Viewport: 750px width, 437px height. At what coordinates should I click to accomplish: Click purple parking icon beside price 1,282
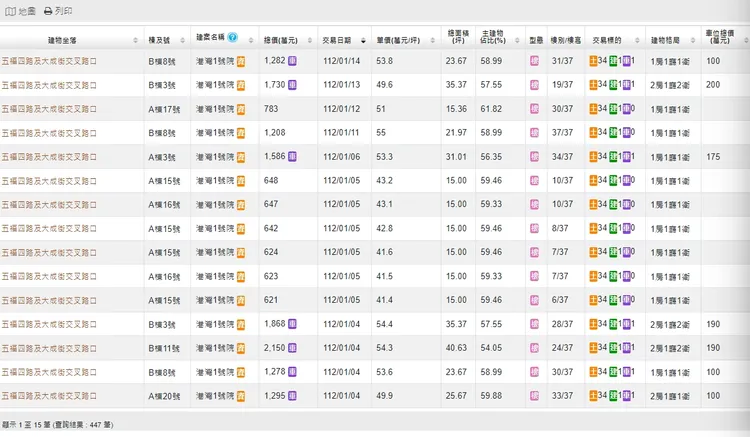coord(292,61)
